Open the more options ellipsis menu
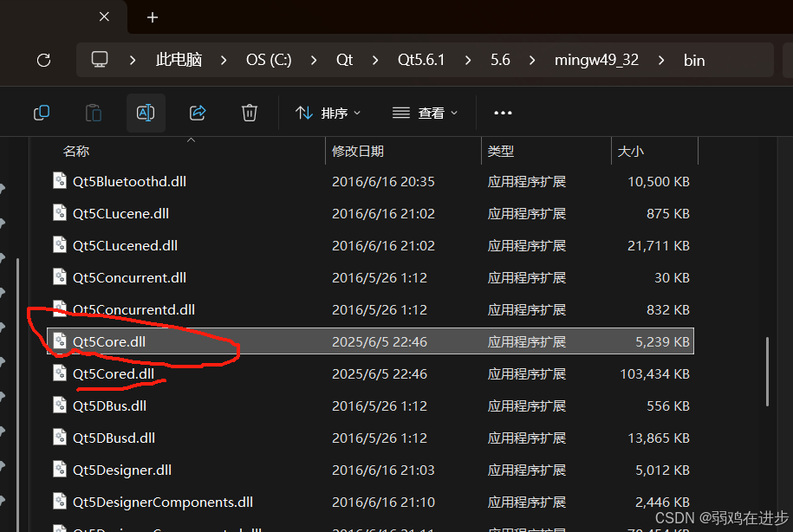 (503, 113)
